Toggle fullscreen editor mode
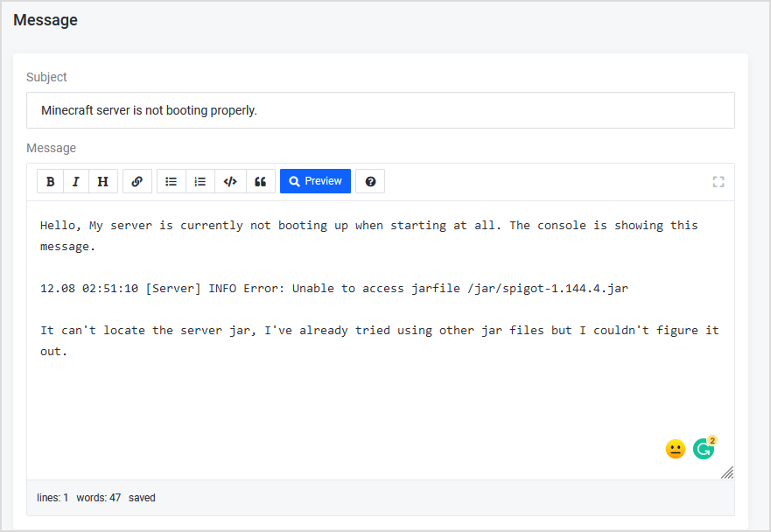This screenshot has width=771, height=532. (718, 181)
